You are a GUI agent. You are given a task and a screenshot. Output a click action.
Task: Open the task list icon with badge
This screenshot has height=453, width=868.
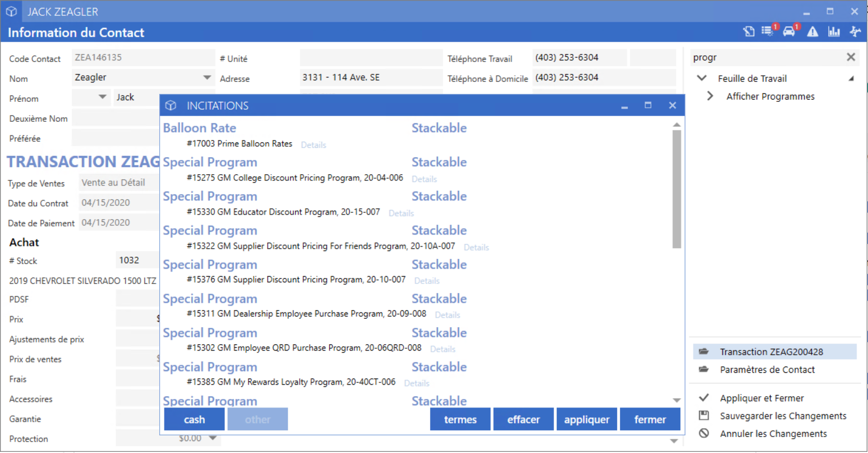click(768, 31)
